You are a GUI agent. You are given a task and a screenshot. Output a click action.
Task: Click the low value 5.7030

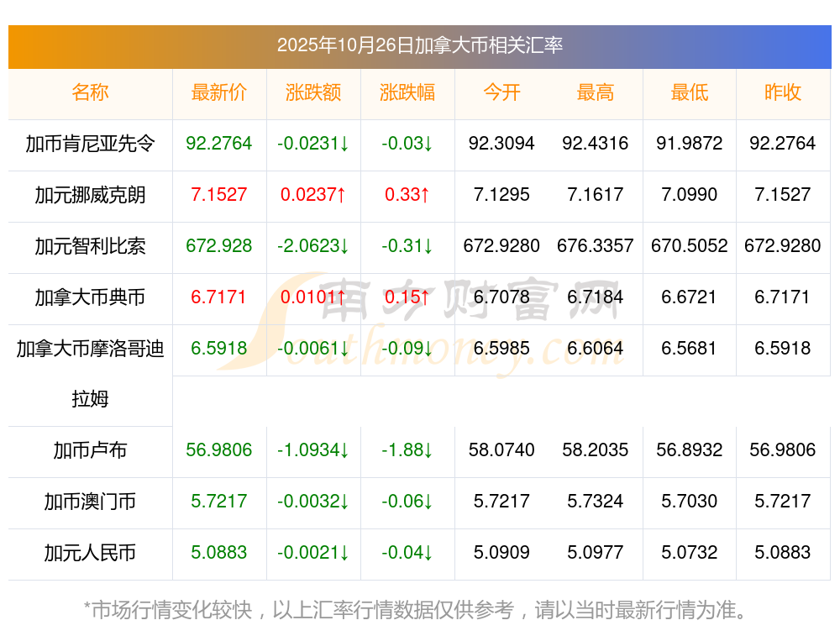coord(690,501)
